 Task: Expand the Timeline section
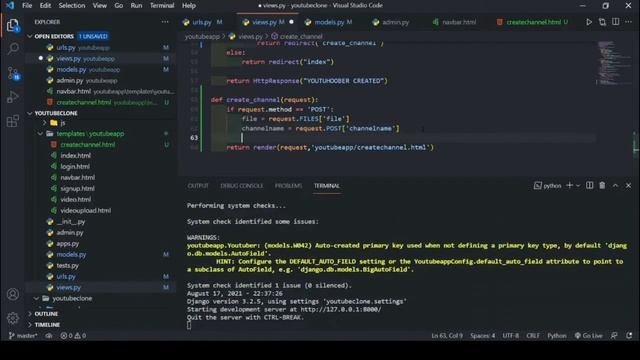(47, 325)
